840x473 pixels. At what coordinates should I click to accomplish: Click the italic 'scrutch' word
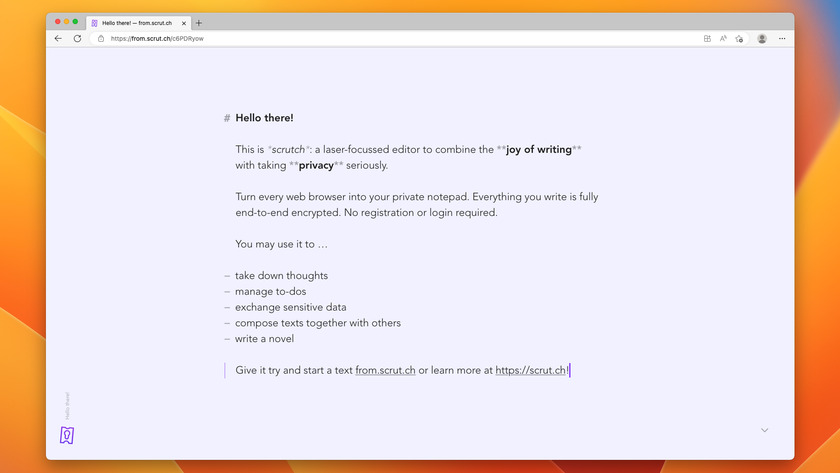point(288,149)
